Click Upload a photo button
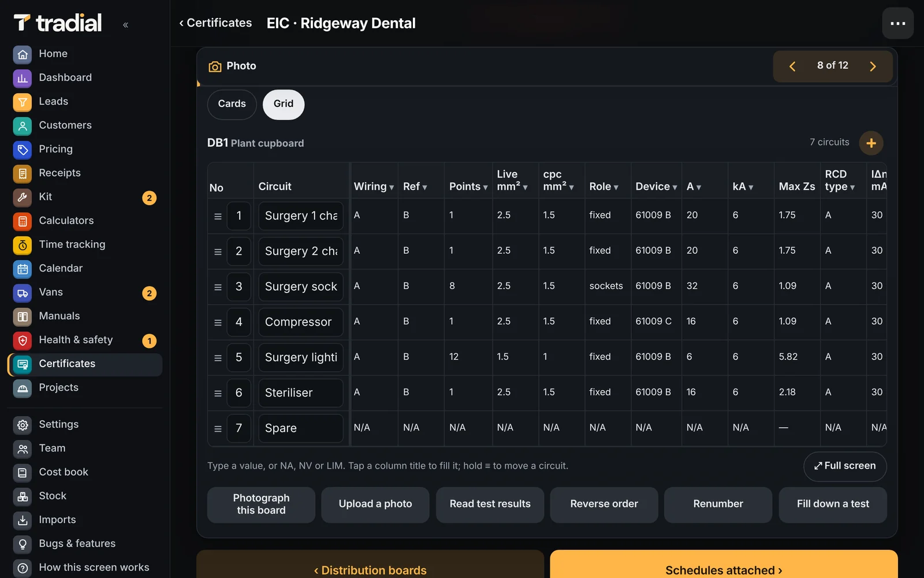The height and width of the screenshot is (578, 924). [375, 505]
